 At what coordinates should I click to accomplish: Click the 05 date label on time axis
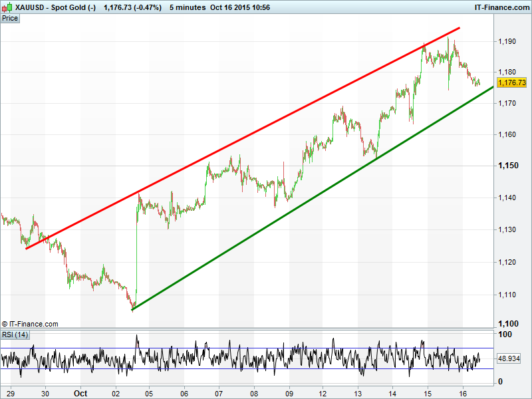[x=149, y=394]
